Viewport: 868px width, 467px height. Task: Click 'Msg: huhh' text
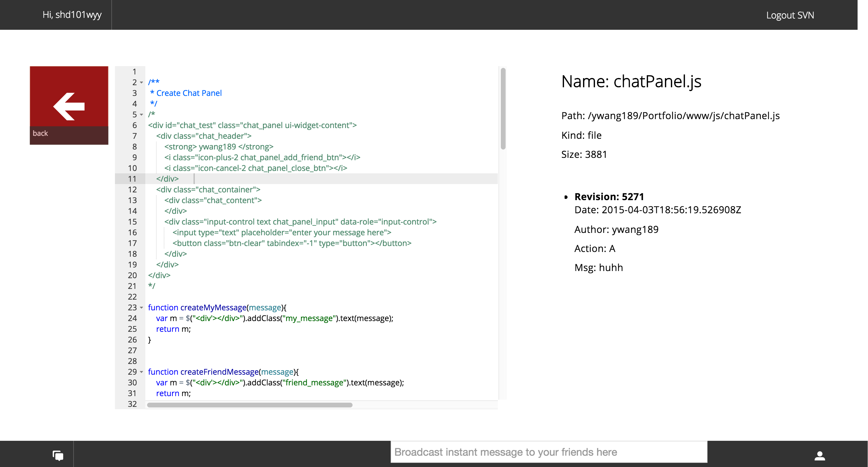[599, 267]
